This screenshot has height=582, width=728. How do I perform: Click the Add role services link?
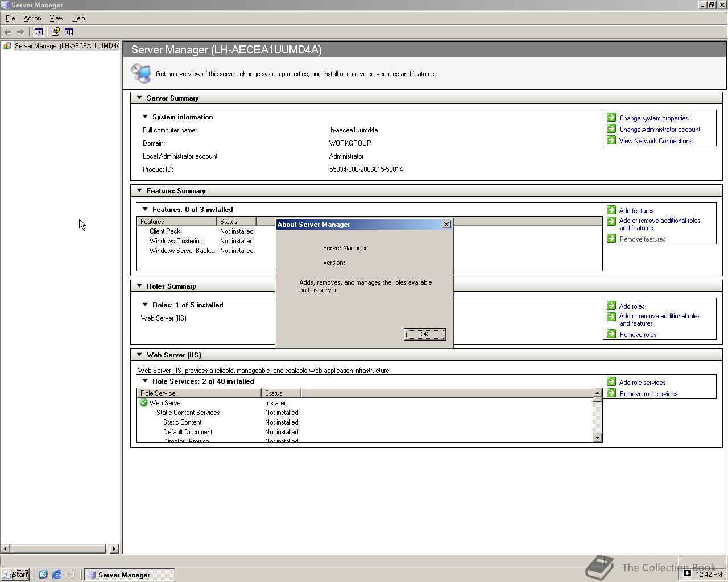(642, 383)
